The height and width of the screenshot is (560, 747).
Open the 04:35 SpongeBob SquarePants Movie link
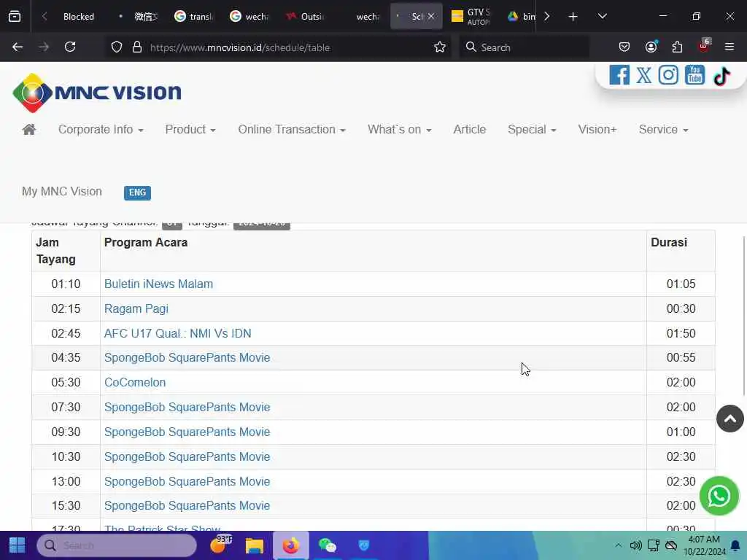(x=187, y=357)
